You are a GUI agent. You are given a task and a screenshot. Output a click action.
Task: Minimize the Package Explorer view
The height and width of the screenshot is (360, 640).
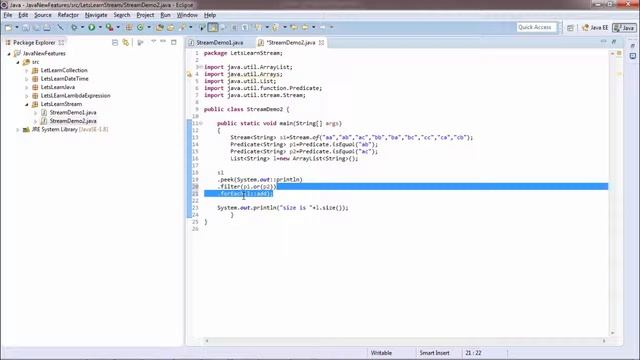(x=163, y=42)
